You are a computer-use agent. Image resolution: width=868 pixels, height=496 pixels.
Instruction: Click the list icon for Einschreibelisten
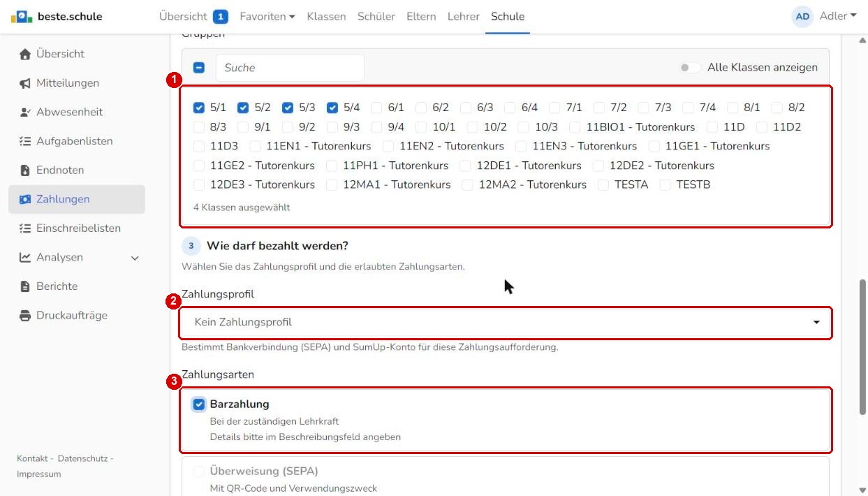[x=25, y=228]
